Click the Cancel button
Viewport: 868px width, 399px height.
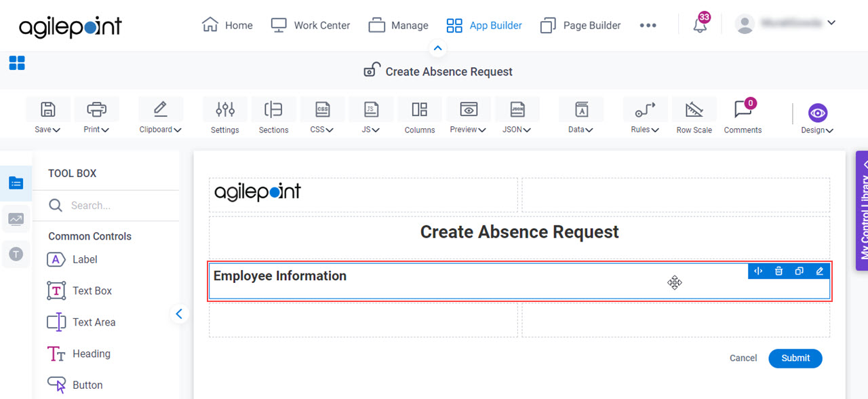click(x=743, y=358)
